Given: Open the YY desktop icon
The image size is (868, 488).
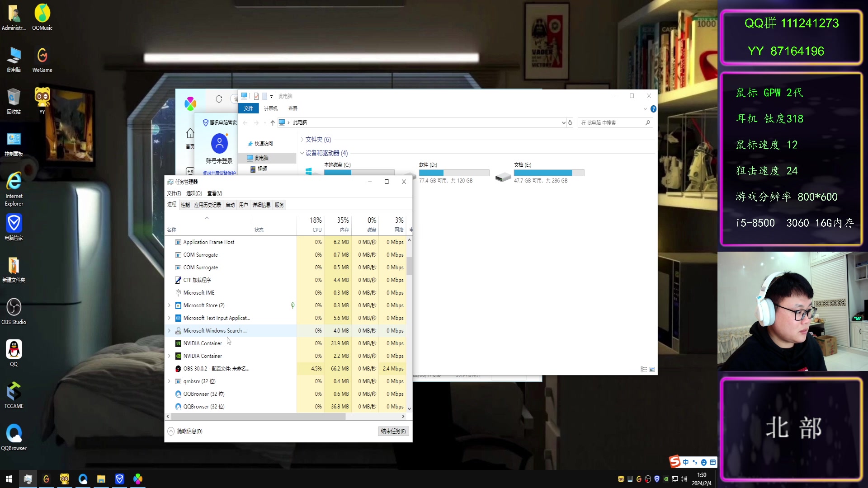Looking at the screenshot, I should 42,100.
